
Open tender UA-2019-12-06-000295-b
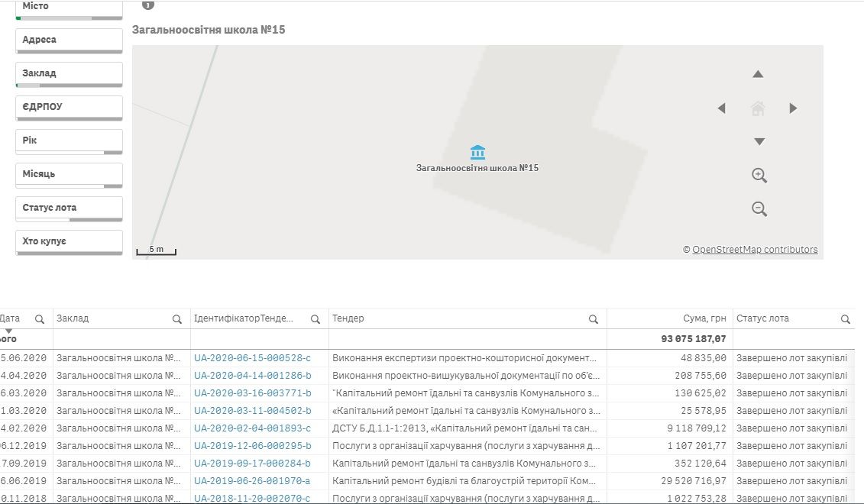252,446
